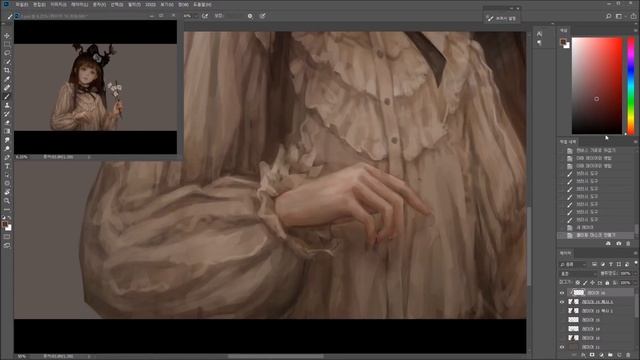The width and height of the screenshot is (640, 360).
Task: Click the Quick Mask mode icon
Action: [x=7, y=237]
